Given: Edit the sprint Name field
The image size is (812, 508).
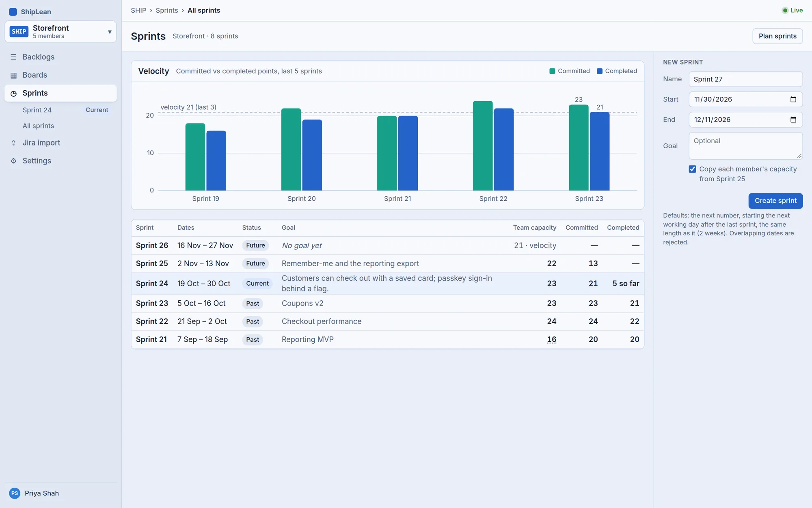Looking at the screenshot, I should click(745, 79).
